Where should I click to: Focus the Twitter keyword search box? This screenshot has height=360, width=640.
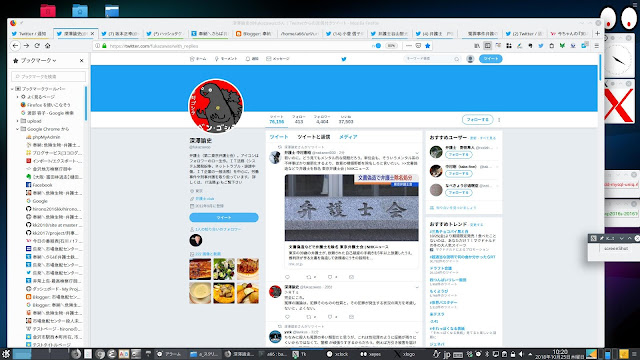(x=432, y=59)
